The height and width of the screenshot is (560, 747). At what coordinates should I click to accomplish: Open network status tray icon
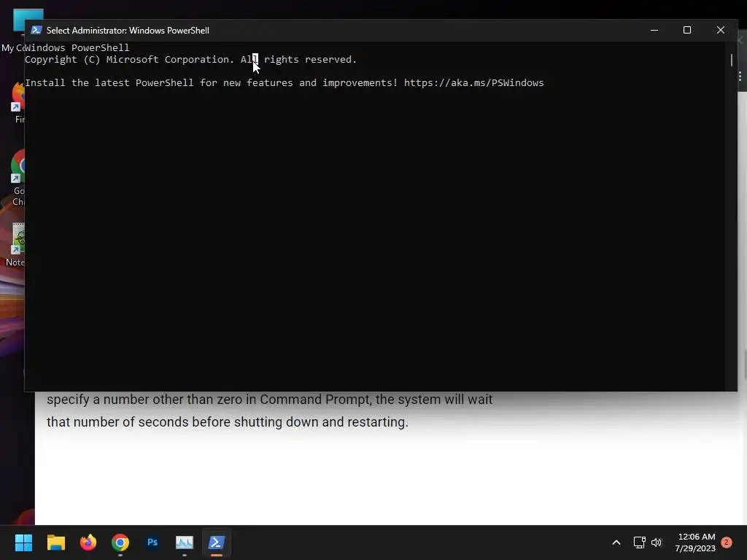click(639, 542)
